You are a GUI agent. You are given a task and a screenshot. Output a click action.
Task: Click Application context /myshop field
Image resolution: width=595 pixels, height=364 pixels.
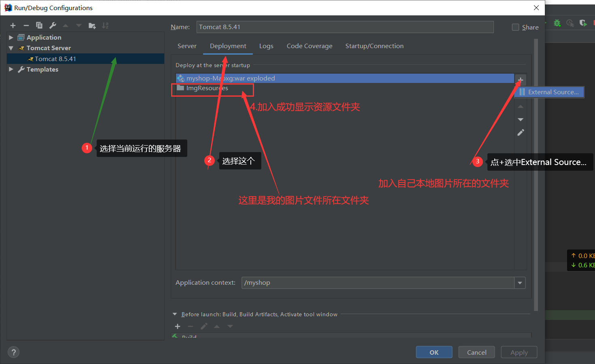378,283
